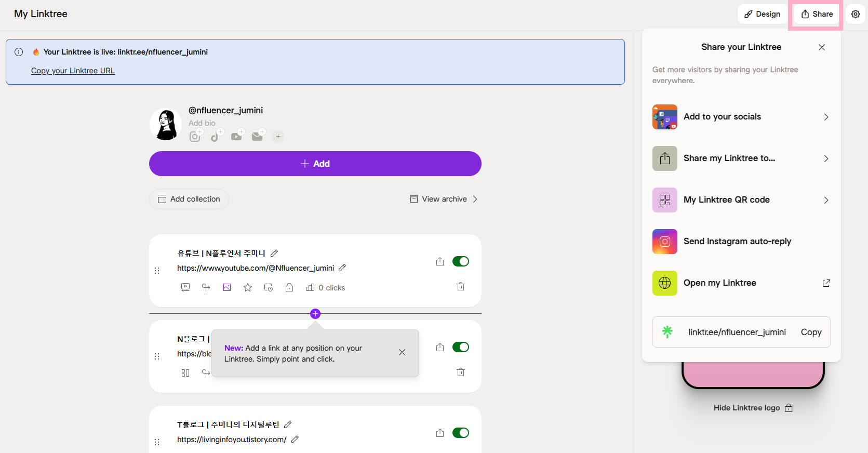Select Send Instagram auto-reply option
Screen dimensions: 868x453
741,242
